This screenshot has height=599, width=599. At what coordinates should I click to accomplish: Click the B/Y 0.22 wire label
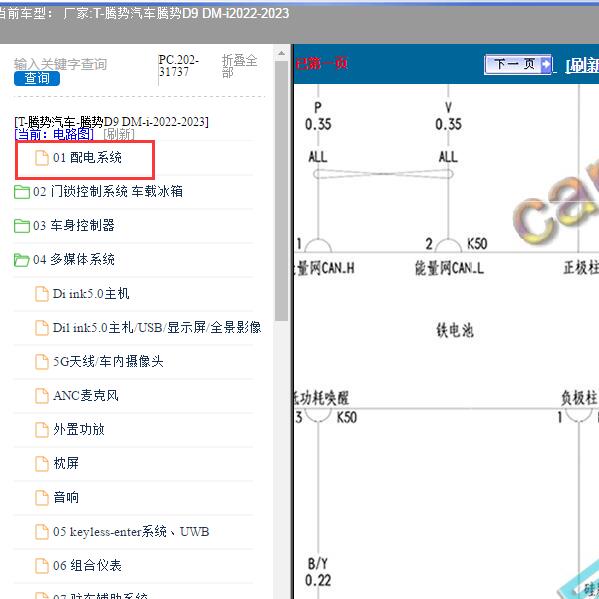[x=318, y=572]
